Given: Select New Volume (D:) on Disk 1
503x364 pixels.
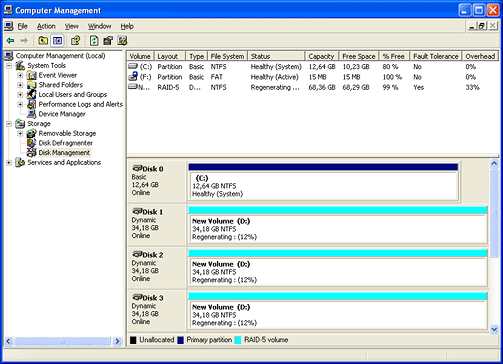Looking at the screenshot, I should coord(338,225).
